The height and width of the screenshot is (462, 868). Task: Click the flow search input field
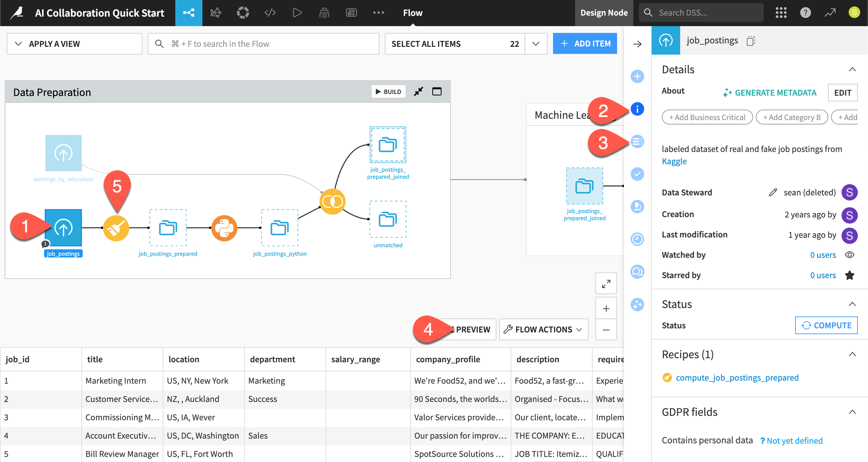tap(263, 44)
